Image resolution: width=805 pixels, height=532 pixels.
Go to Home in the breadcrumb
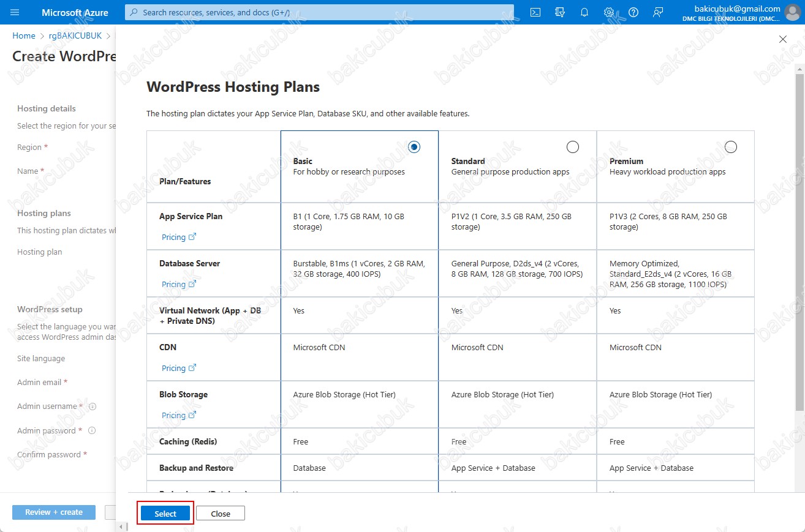pyautogui.click(x=24, y=36)
